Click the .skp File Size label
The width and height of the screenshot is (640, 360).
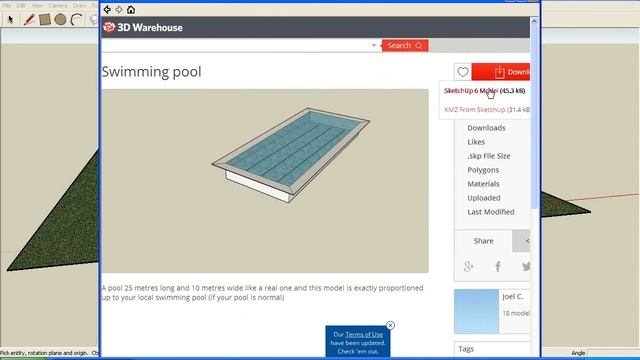[x=489, y=156]
